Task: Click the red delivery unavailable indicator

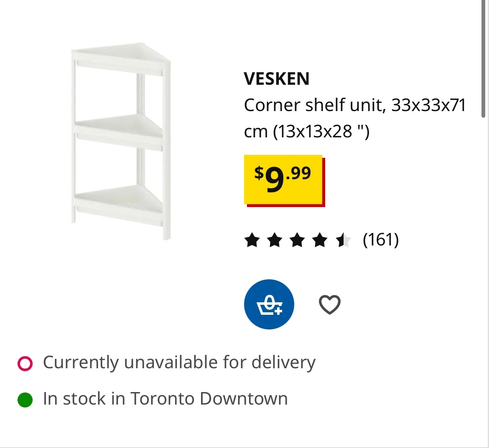Action: click(25, 363)
